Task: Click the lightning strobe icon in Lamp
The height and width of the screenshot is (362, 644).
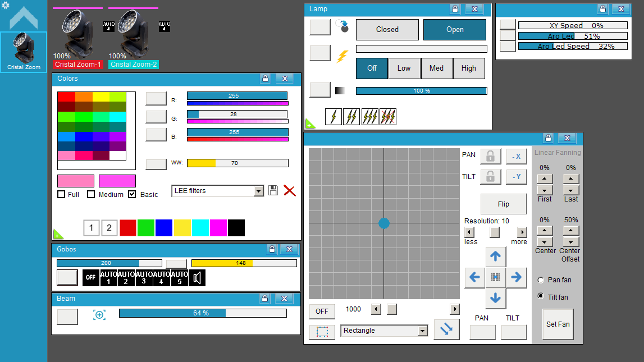Action: (342, 56)
